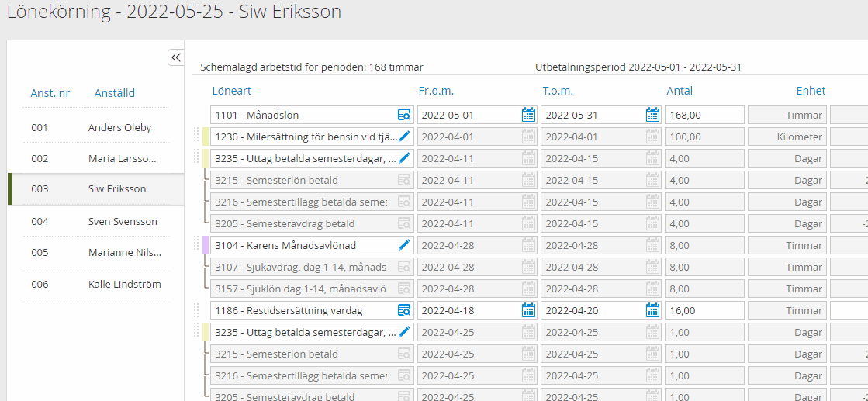868x401 pixels.
Task: Select employee Maria Larsson in list
Action: (x=123, y=159)
